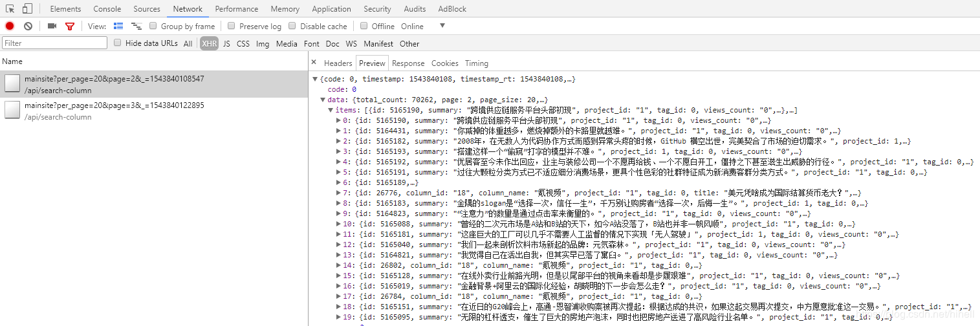
Task: Enable the Preserve log checkbox
Action: coord(231,26)
